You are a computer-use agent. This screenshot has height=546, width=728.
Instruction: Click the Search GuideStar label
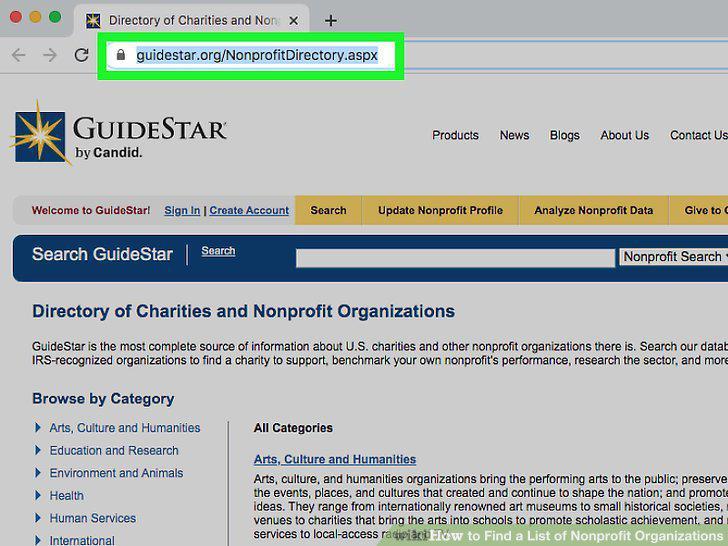click(102, 254)
